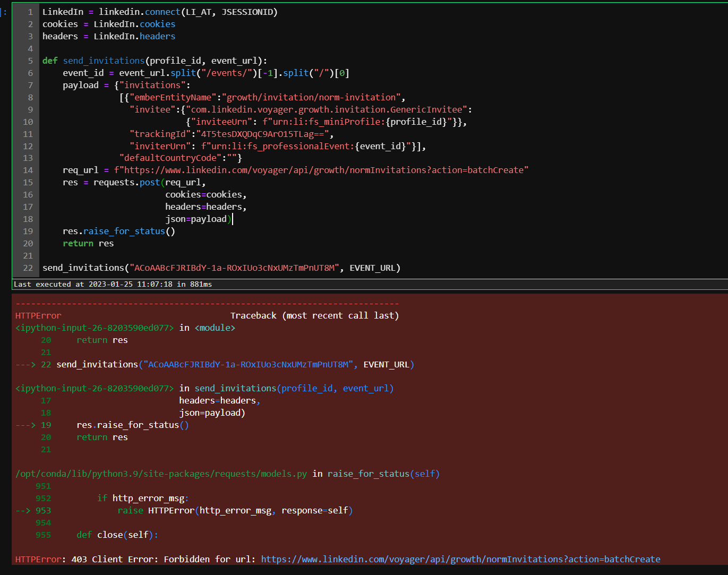Click 'def close(self):' on traceback line 955

[x=117, y=535]
